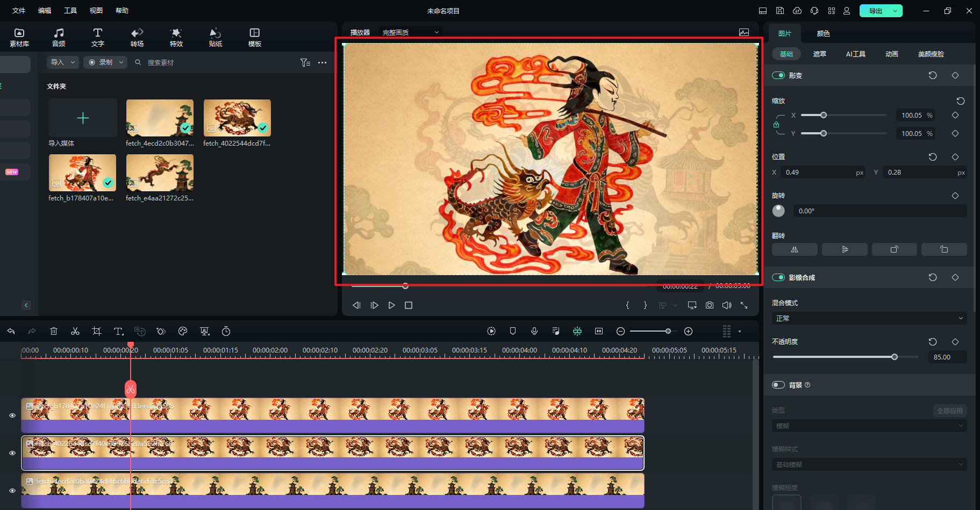
Task: Switch to the 颜色 color tab
Action: click(823, 33)
